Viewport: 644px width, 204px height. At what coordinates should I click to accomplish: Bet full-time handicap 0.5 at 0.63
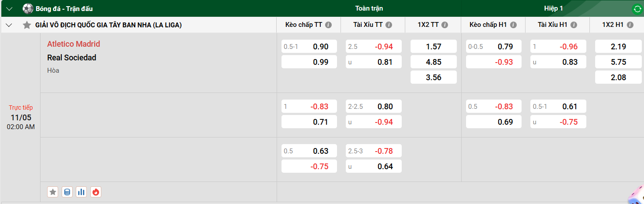coord(309,151)
